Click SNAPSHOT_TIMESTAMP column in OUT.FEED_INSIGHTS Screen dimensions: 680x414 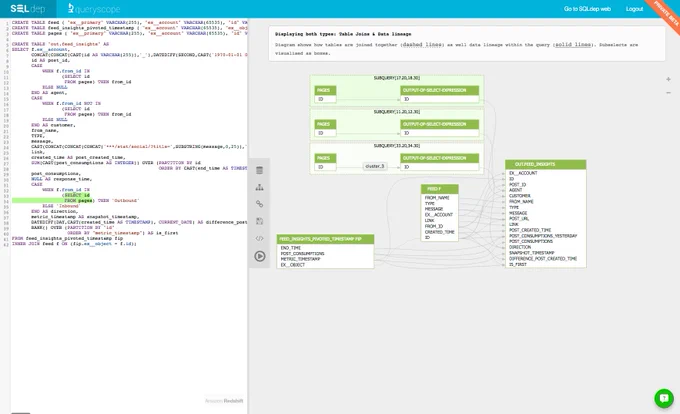pos(532,253)
